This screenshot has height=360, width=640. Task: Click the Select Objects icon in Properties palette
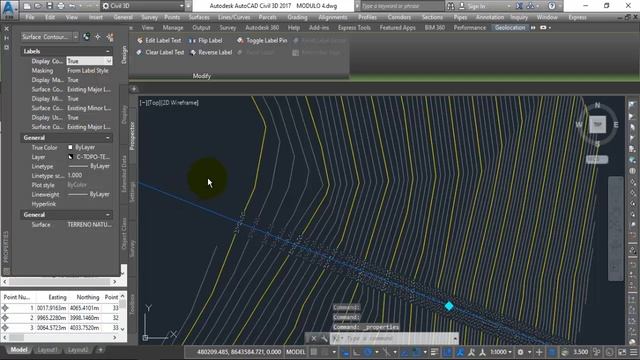tap(98, 37)
